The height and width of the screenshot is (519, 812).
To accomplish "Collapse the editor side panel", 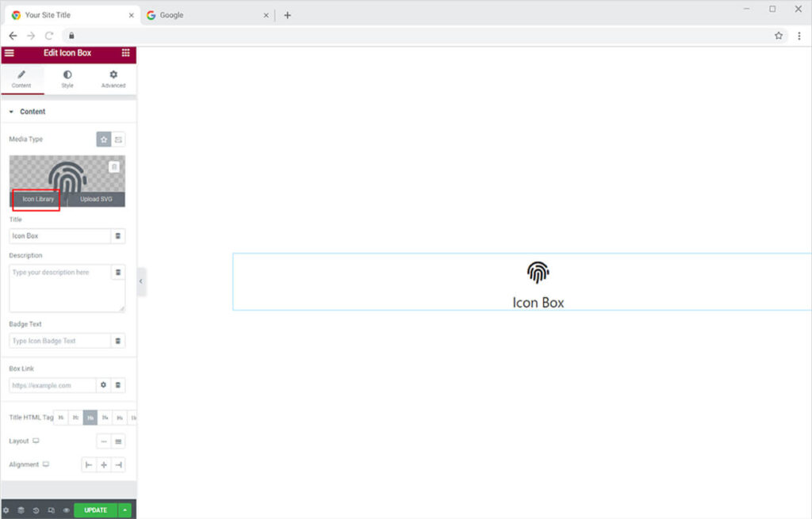I will click(x=141, y=281).
